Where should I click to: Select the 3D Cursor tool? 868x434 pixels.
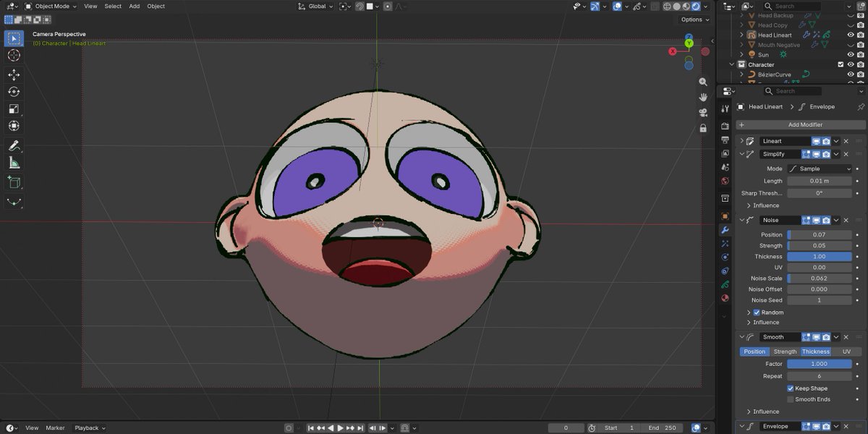pyautogui.click(x=14, y=56)
